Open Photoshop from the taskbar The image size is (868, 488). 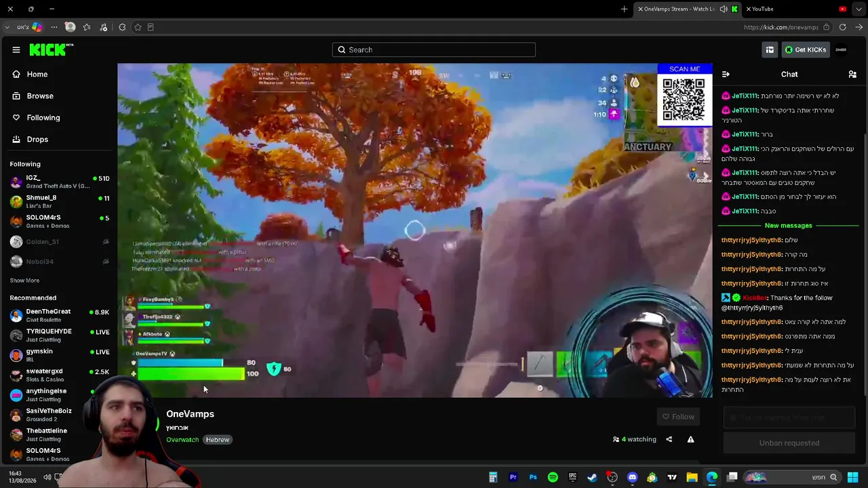(533, 477)
